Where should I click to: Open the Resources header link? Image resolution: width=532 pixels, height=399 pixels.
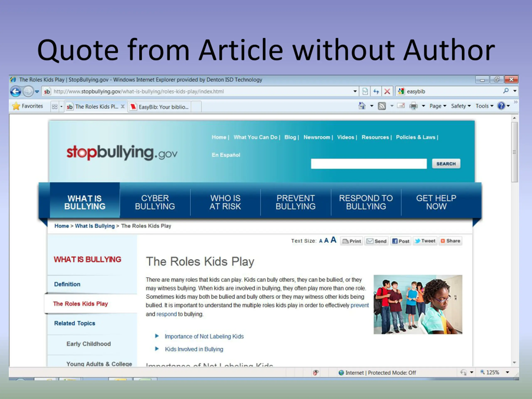coord(375,137)
